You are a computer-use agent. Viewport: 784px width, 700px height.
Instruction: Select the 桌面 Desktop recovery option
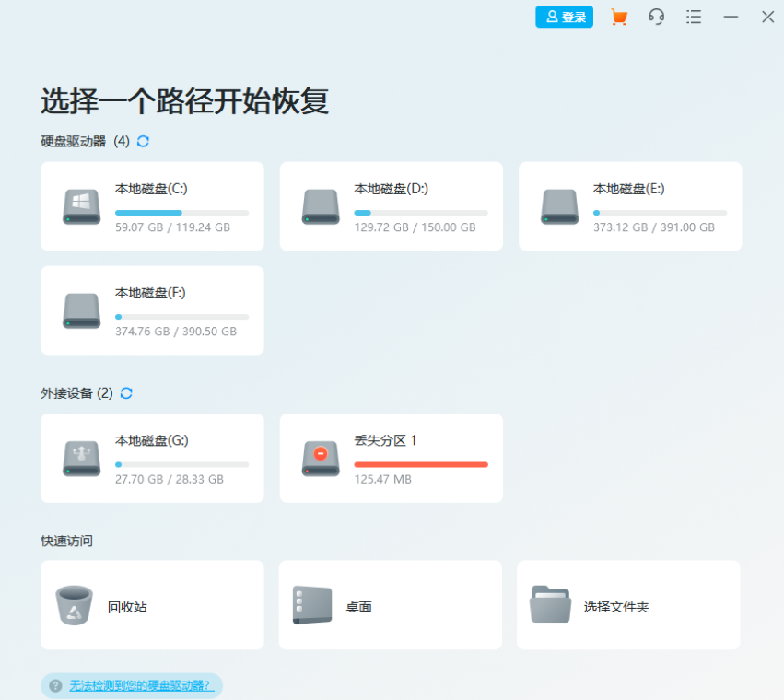(390, 605)
